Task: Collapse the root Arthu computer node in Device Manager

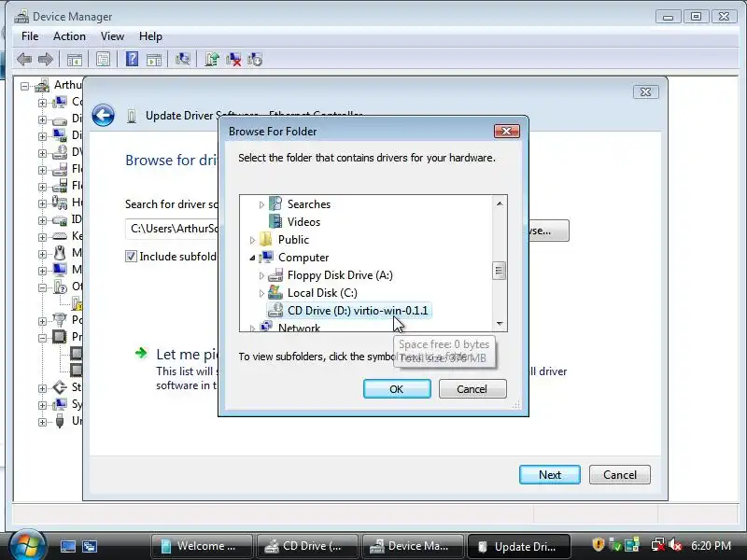Action: click(24, 86)
